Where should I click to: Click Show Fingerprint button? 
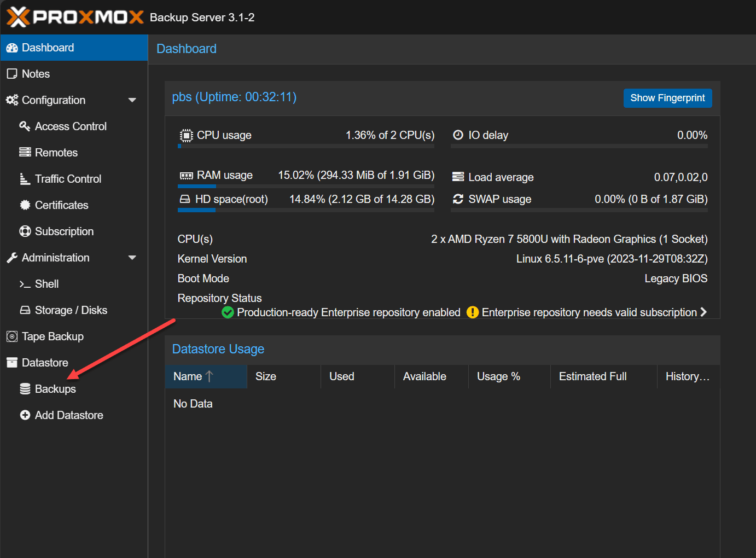(667, 98)
